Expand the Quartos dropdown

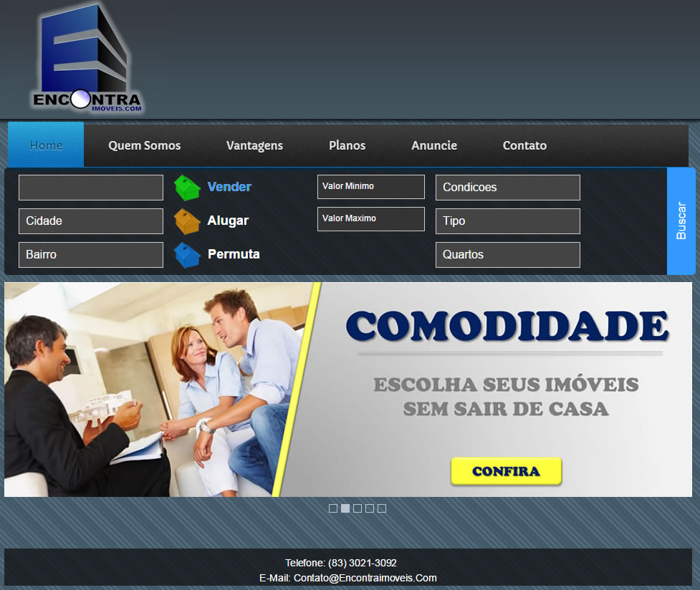[507, 255]
